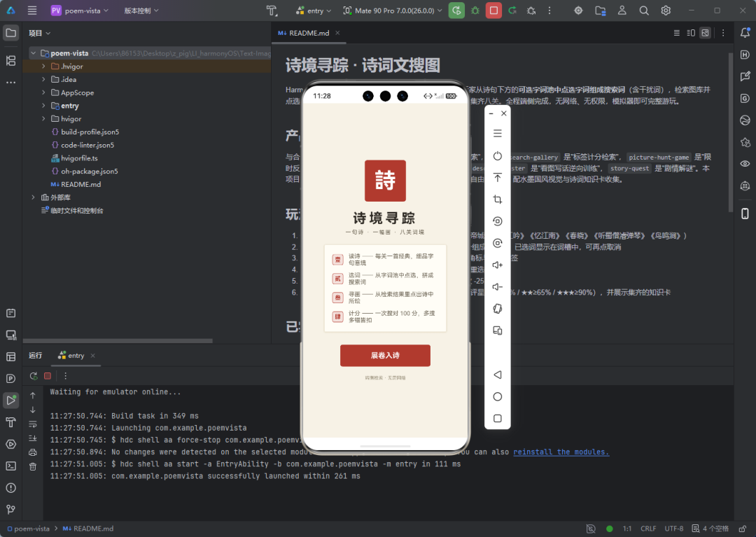Screen dimensions: 756x537
Task: Open the toolbar more options menu
Action: coord(549,10)
